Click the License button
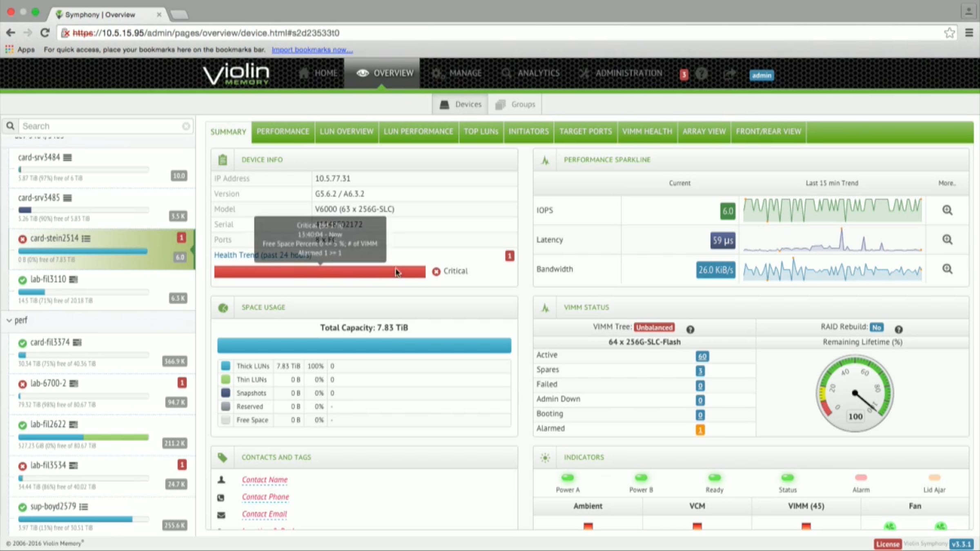Image resolution: width=980 pixels, height=551 pixels. [x=888, y=544]
